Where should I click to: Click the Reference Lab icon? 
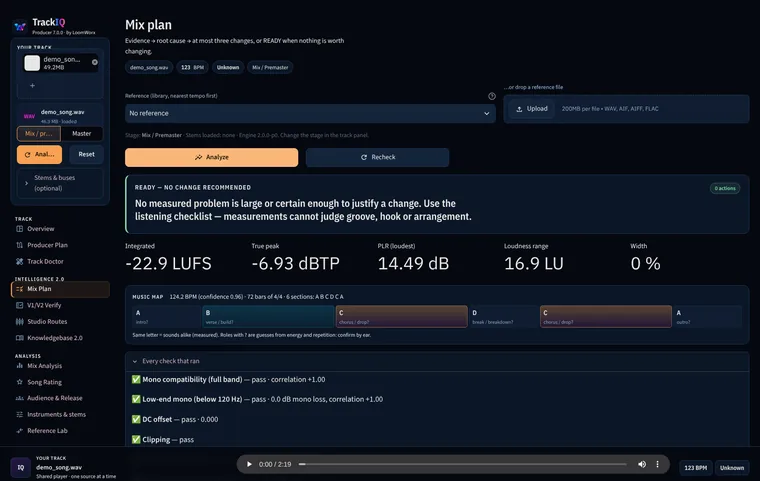19,431
